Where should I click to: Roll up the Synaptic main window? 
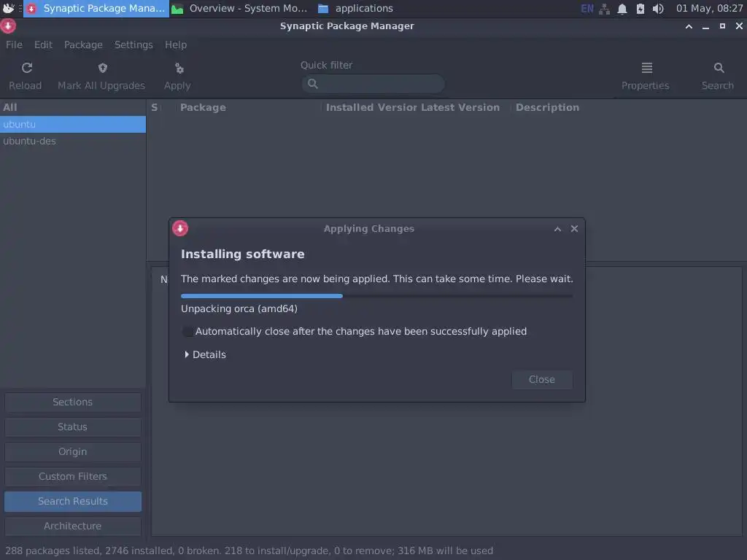point(689,26)
